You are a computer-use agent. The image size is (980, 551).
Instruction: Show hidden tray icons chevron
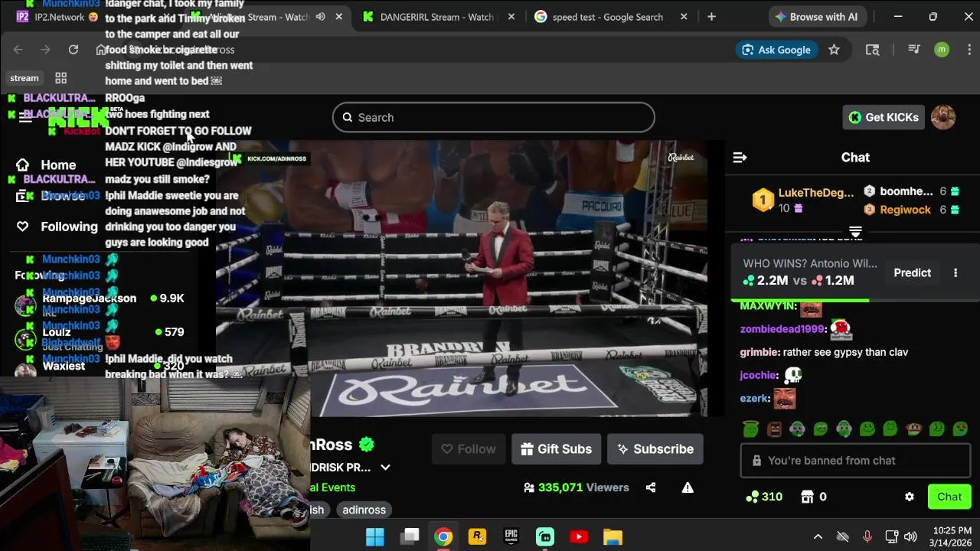click(818, 536)
